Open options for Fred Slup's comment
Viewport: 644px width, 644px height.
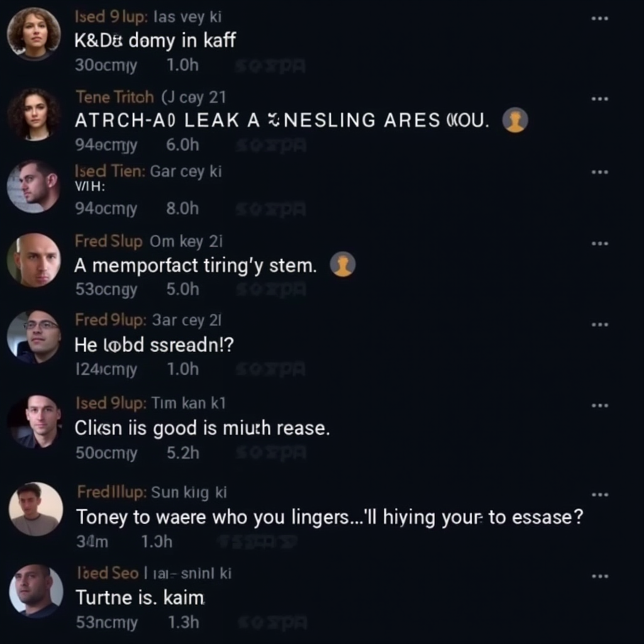coord(600,243)
